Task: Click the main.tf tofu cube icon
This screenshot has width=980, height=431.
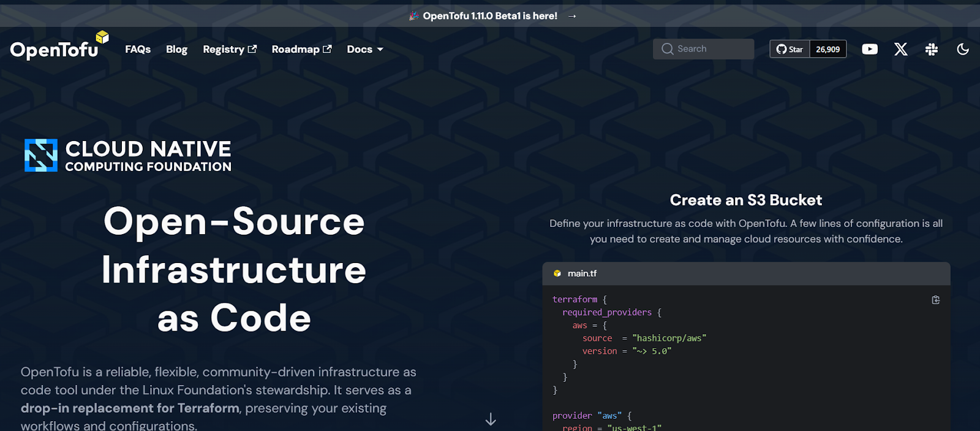Action: click(x=557, y=273)
